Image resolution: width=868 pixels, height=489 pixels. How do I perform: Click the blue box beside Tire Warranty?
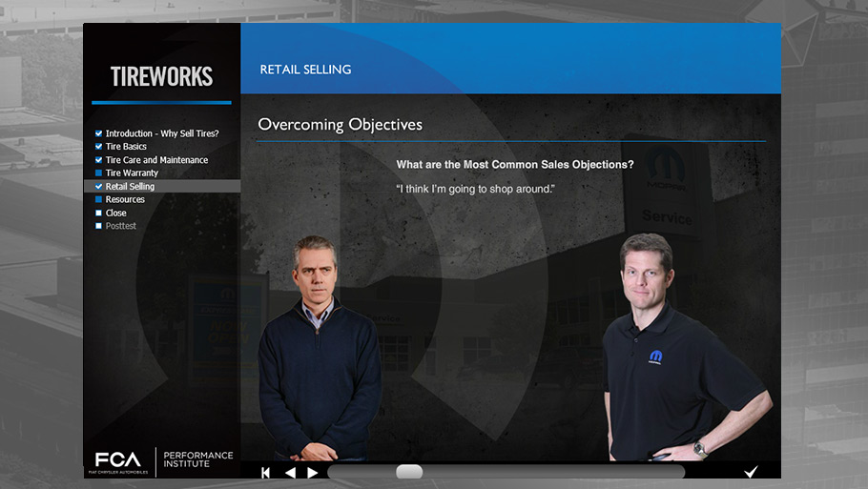point(98,173)
